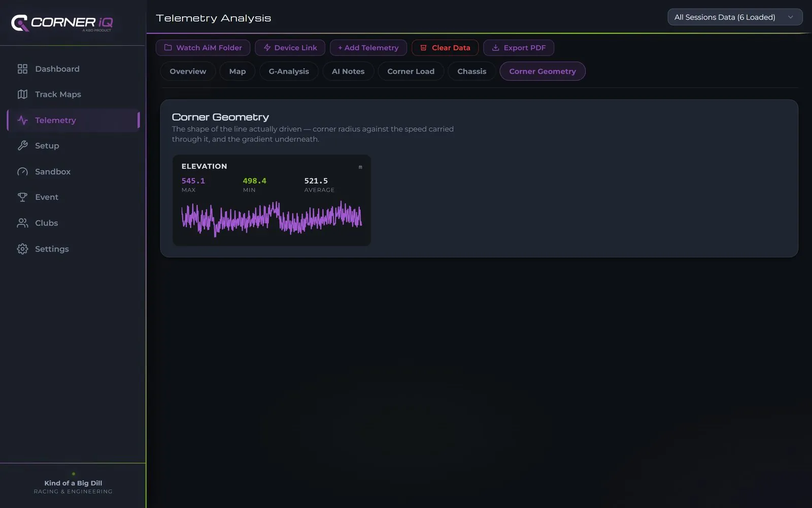812x508 pixels.
Task: Click the Add Telemetry button
Action: point(368,48)
